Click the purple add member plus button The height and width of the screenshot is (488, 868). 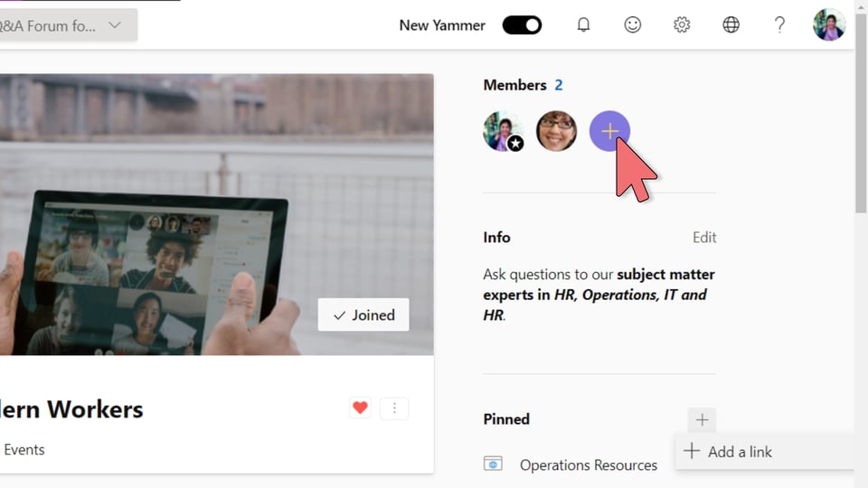point(609,131)
